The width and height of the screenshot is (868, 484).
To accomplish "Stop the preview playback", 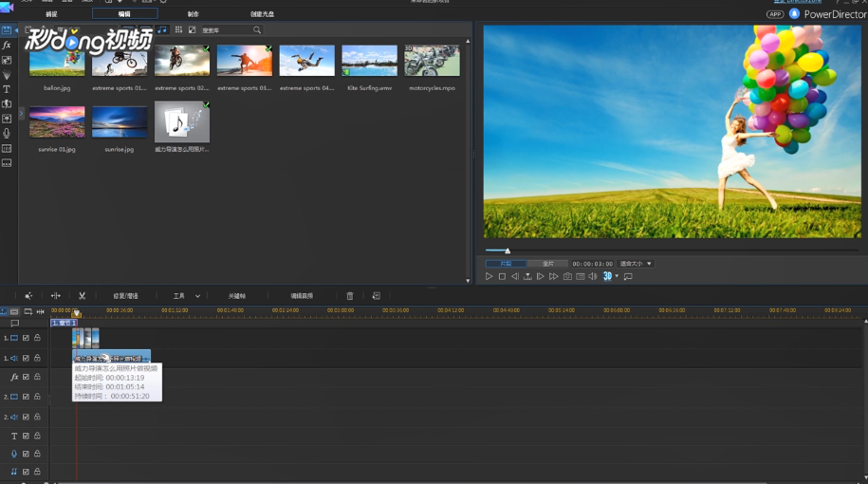I will tap(502, 276).
